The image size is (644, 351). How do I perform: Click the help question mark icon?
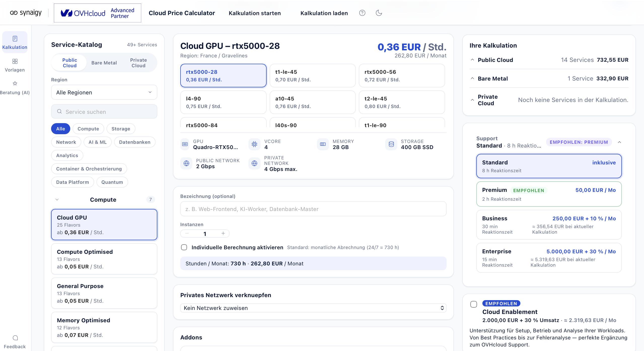click(x=362, y=13)
